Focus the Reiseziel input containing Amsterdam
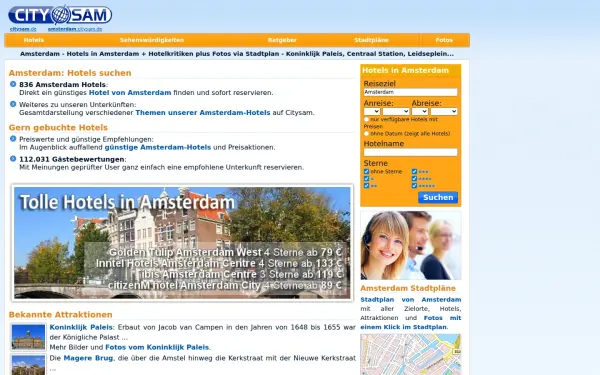This screenshot has width=600, height=375. click(410, 92)
